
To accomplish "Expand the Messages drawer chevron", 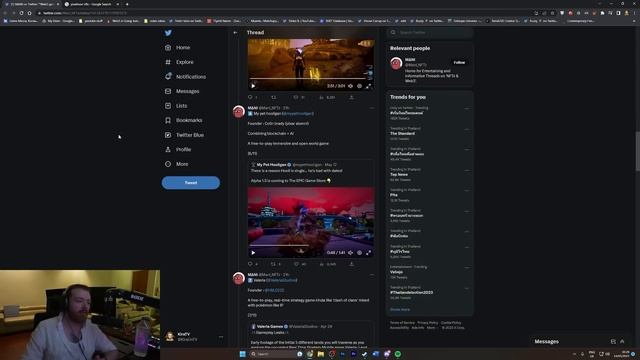I will (622, 341).
